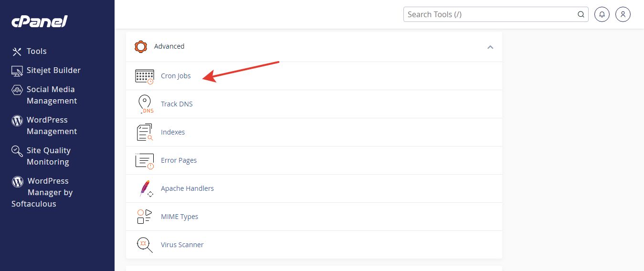Click the search magnifier icon
The height and width of the screenshot is (271, 644).
(x=581, y=14)
